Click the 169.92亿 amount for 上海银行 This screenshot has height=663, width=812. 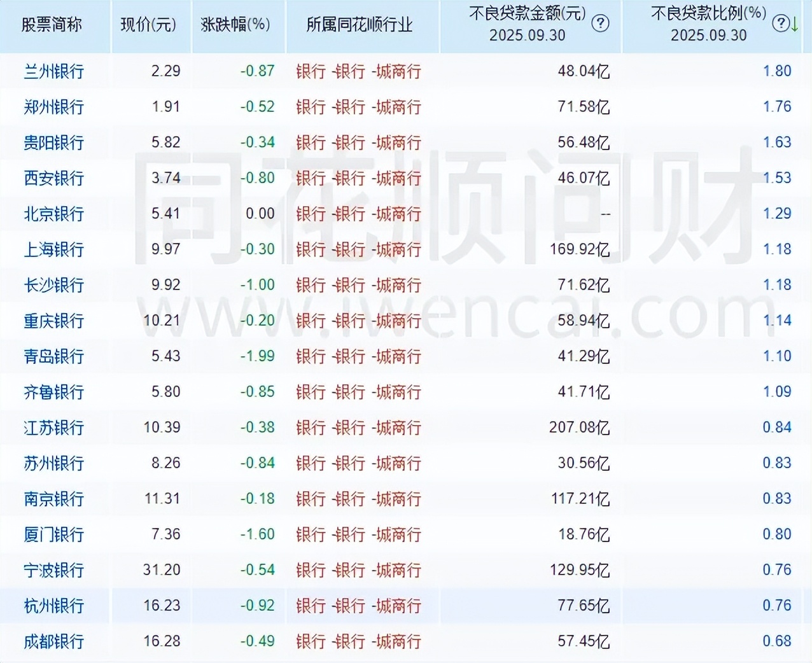(580, 249)
